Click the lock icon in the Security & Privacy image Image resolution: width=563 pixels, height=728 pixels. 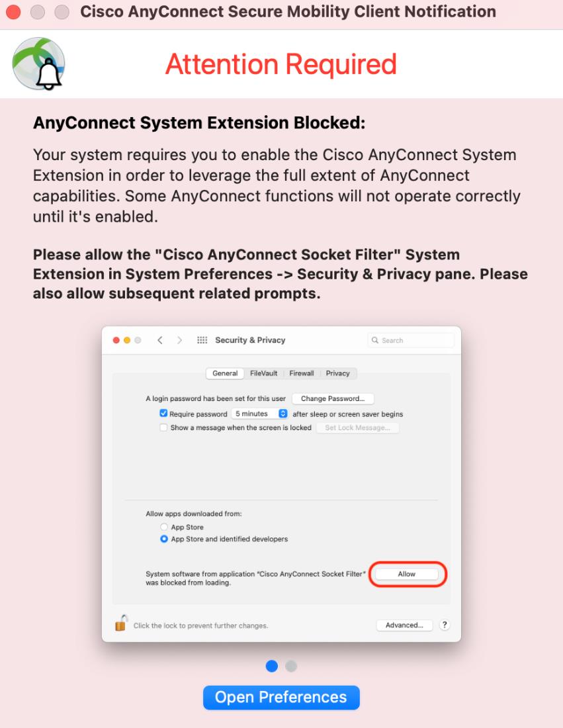click(x=120, y=623)
